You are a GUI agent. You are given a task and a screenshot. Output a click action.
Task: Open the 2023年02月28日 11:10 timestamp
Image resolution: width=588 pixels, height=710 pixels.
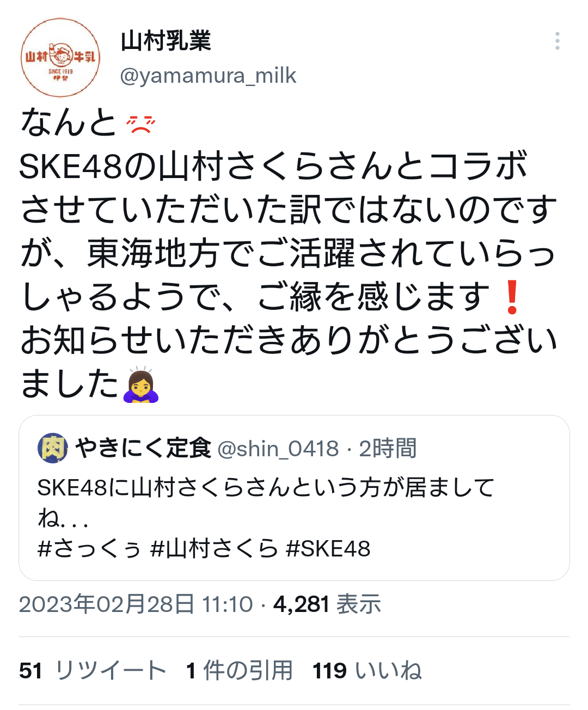(x=136, y=604)
